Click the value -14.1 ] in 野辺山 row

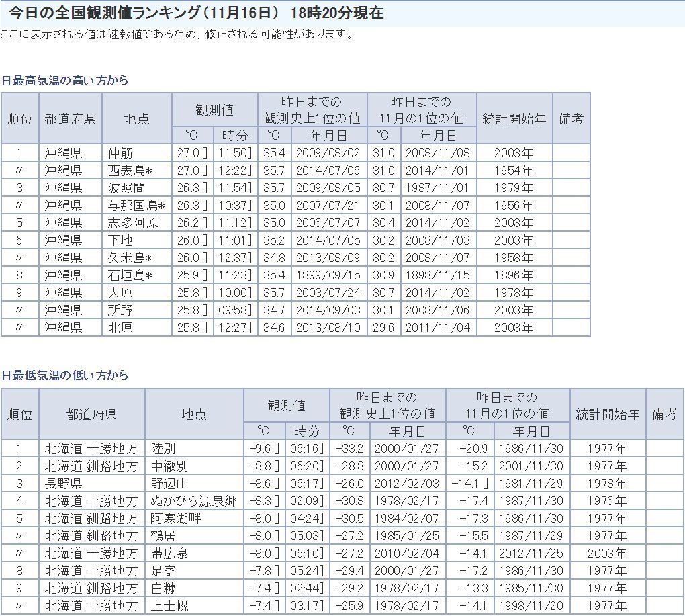point(470,484)
